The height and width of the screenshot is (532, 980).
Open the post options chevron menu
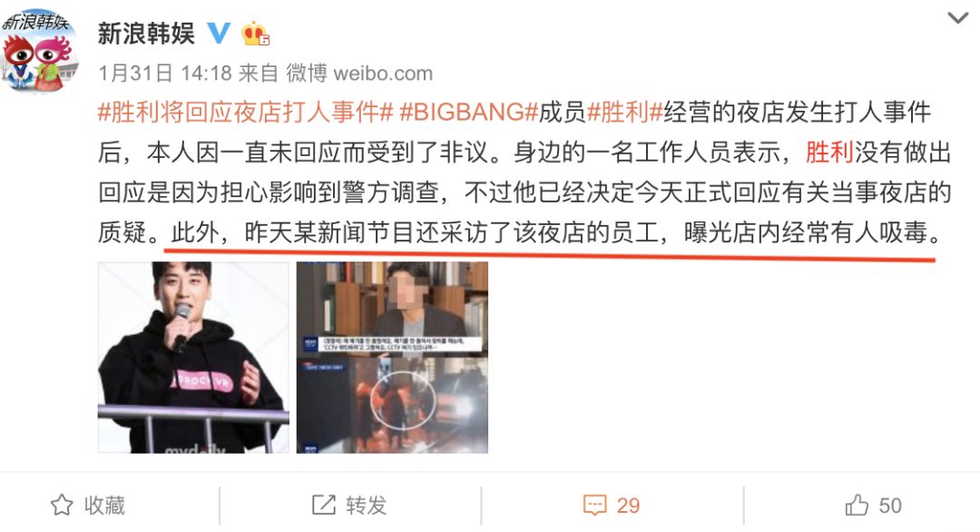[x=957, y=18]
